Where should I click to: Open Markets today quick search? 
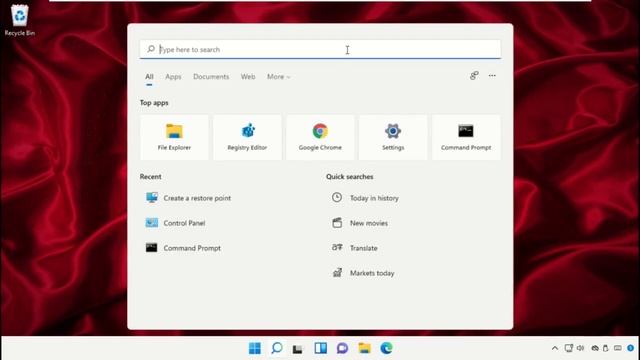click(372, 273)
